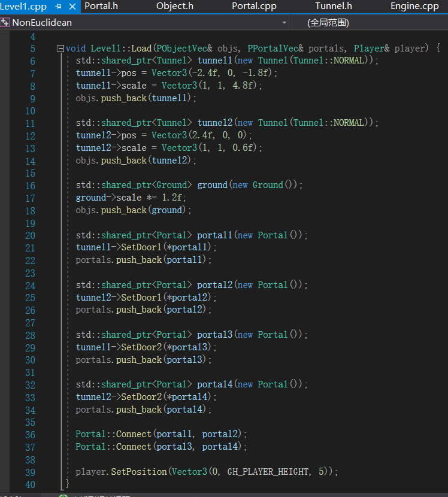
Task: Open the NonEuclidean project dropdown arrow
Action: tap(284, 23)
